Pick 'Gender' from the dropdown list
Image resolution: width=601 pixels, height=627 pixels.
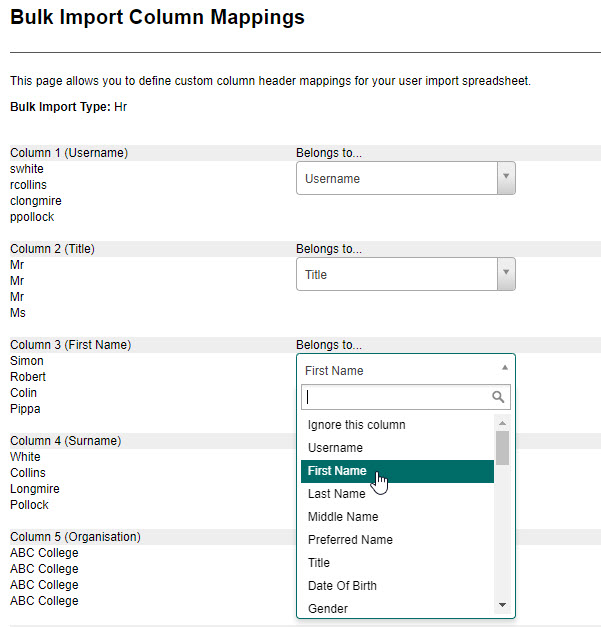click(328, 608)
